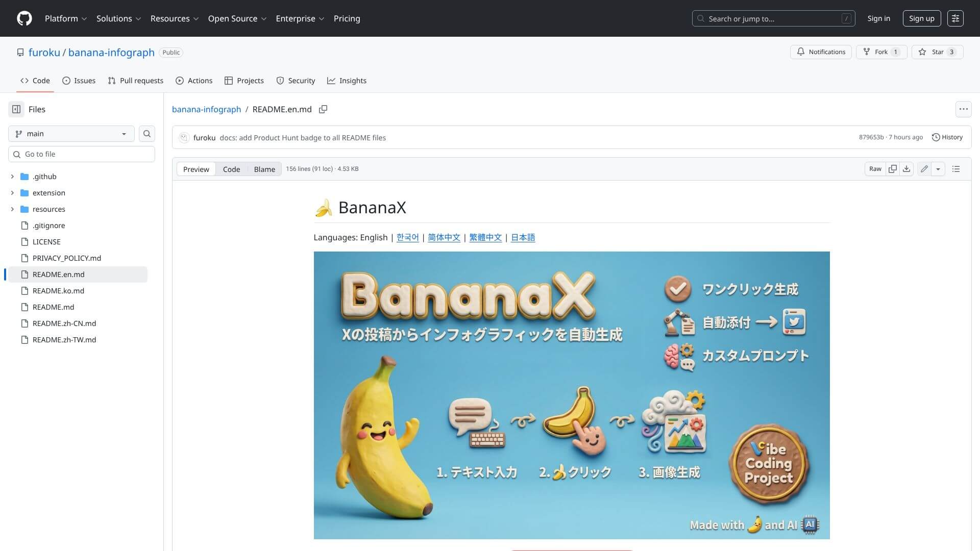Open the 한국어 README link
The image size is (980, 551).
[407, 237]
